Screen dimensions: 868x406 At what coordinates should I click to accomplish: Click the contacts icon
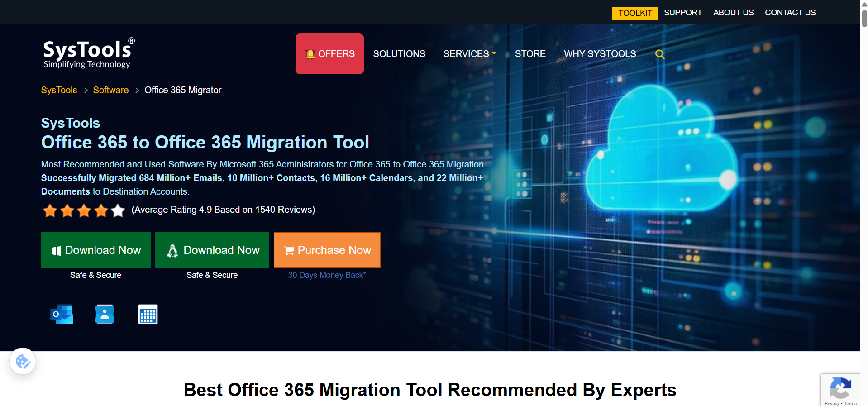pyautogui.click(x=105, y=314)
